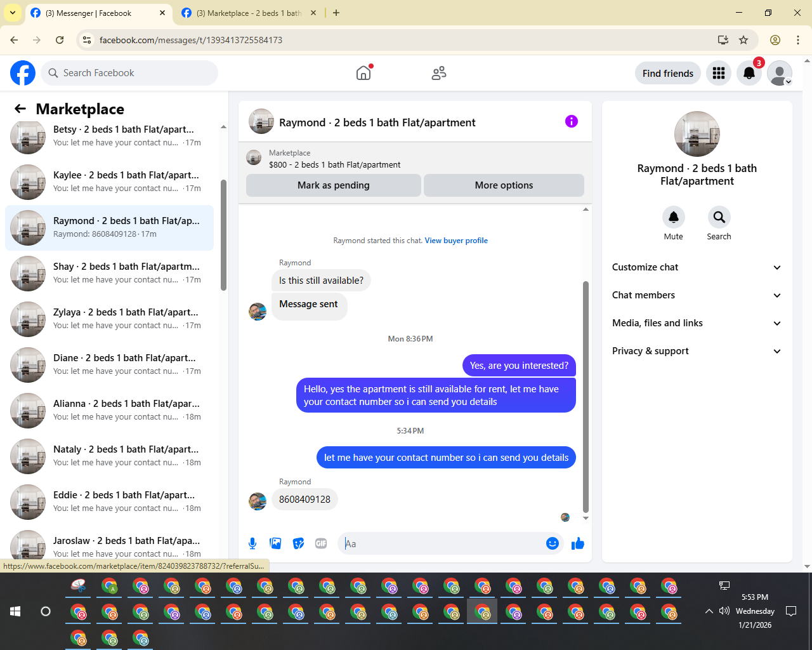Switch to the Marketplace 2 beds tab
The width and height of the screenshot is (812, 650).
[x=249, y=13]
